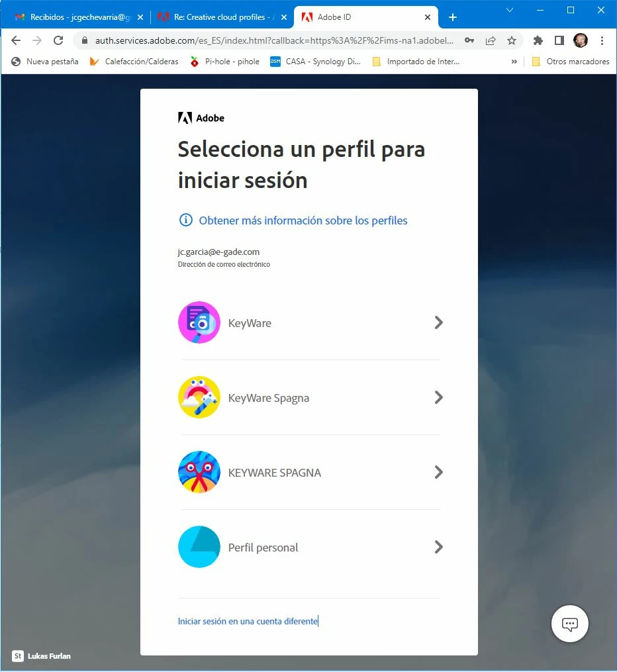
Task: Click the KEYWARE SPAGNA scissors avatar
Action: [199, 472]
